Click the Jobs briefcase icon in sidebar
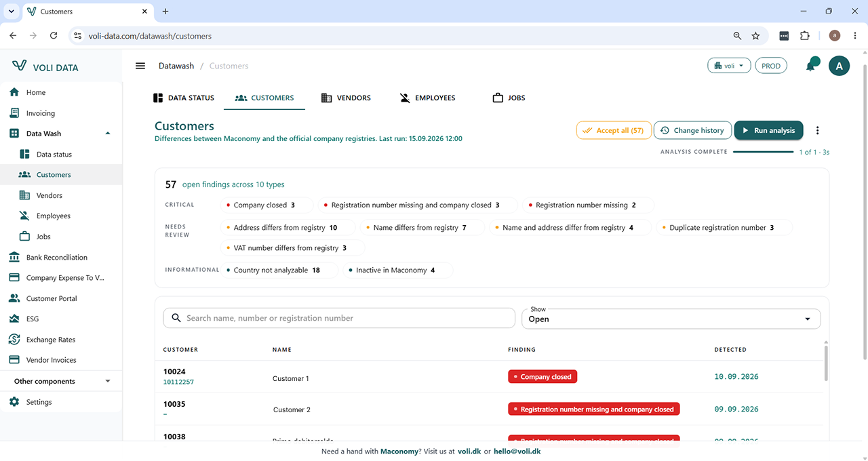868x461 pixels. [24, 237]
